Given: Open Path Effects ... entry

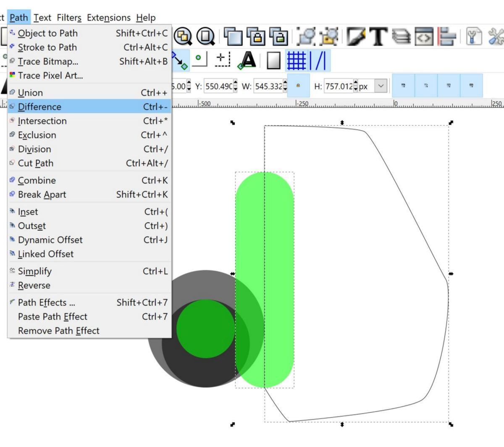Looking at the screenshot, I should 89,302.
